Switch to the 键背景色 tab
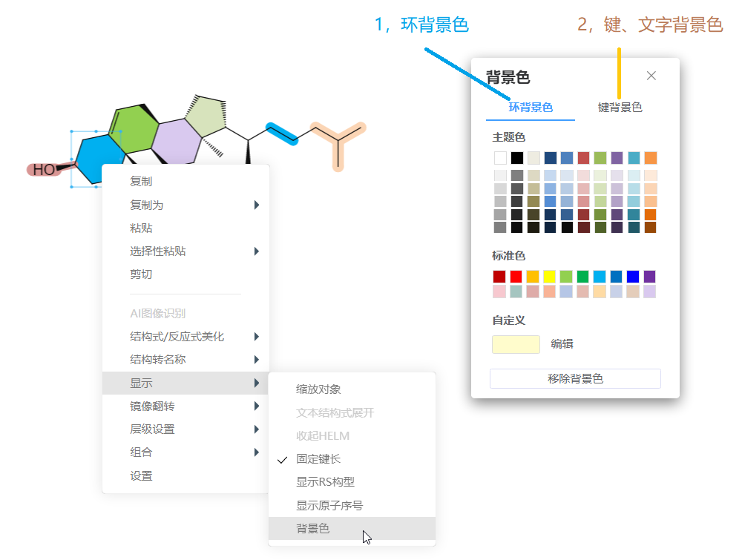Image resolution: width=742 pixels, height=560 pixels. point(620,108)
